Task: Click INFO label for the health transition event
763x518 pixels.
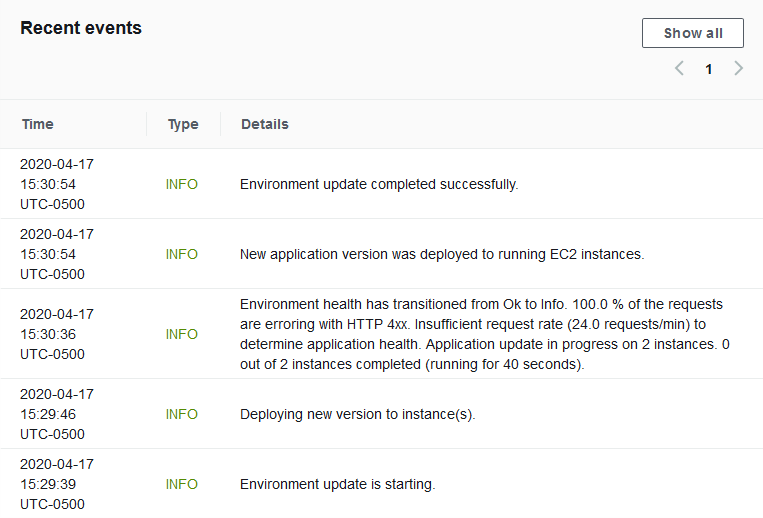Action: pyautogui.click(x=182, y=334)
